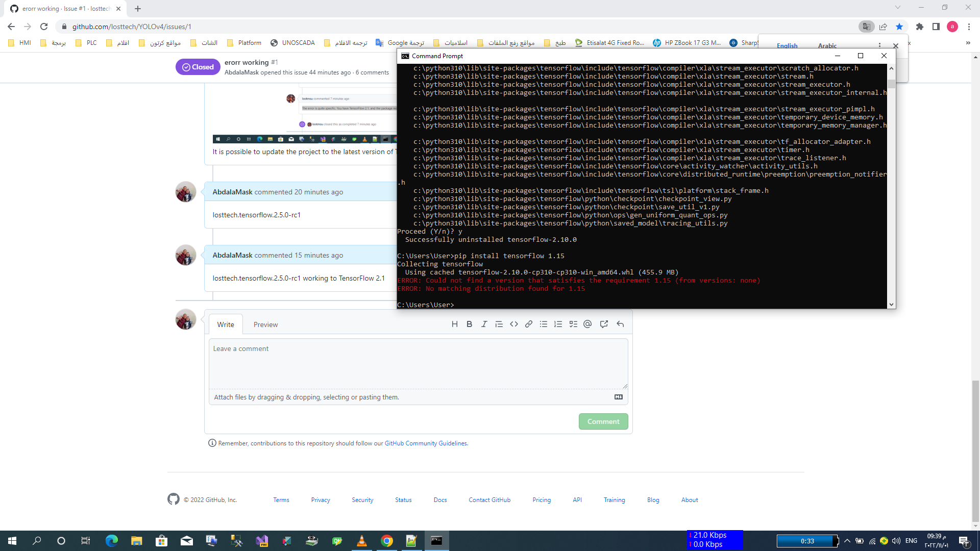The height and width of the screenshot is (551, 980).
Task: Submit with the Comment button
Action: pyautogui.click(x=603, y=421)
